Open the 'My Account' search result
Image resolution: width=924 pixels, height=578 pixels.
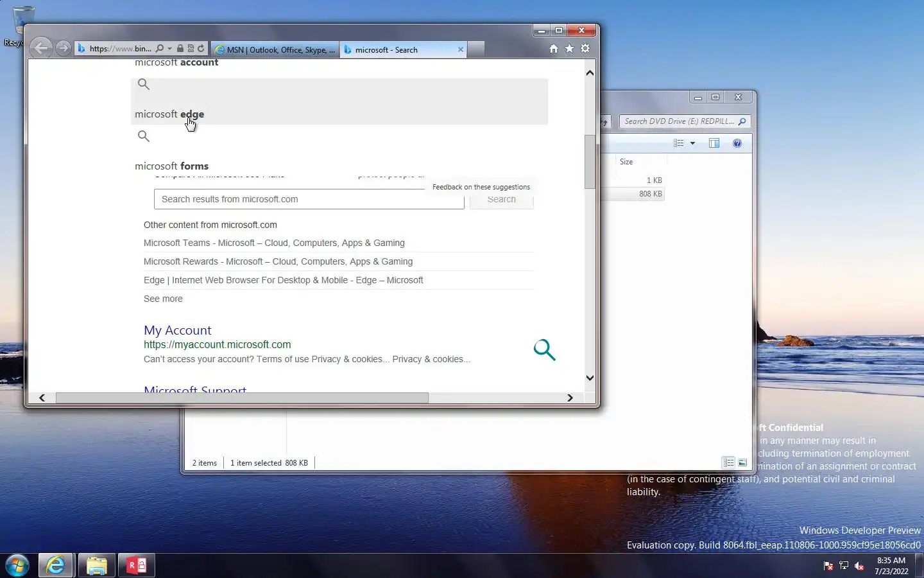point(177,330)
